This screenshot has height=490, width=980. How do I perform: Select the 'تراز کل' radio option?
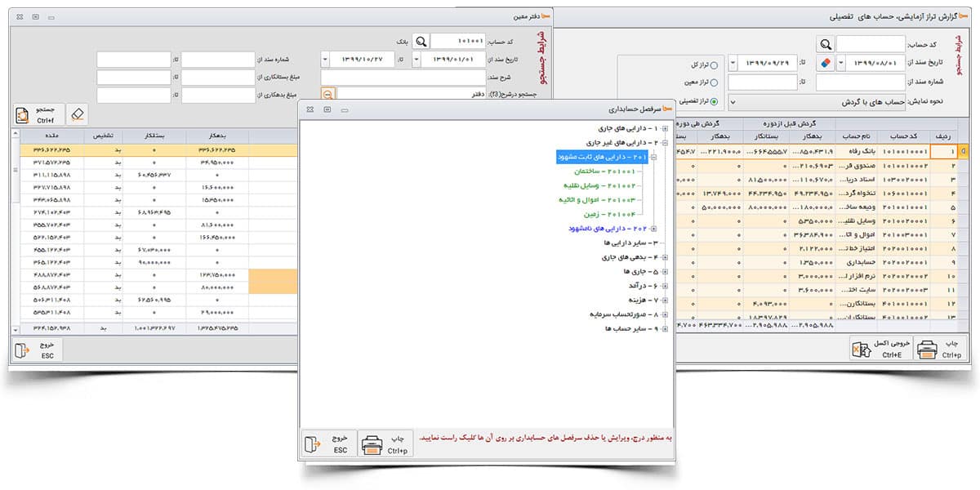tap(715, 65)
